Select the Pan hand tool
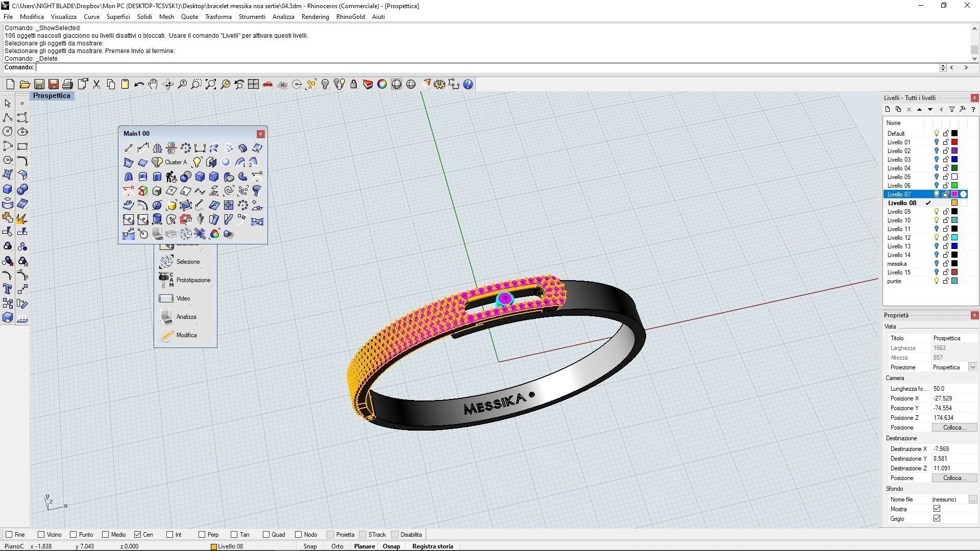980x551 pixels. coord(153,84)
